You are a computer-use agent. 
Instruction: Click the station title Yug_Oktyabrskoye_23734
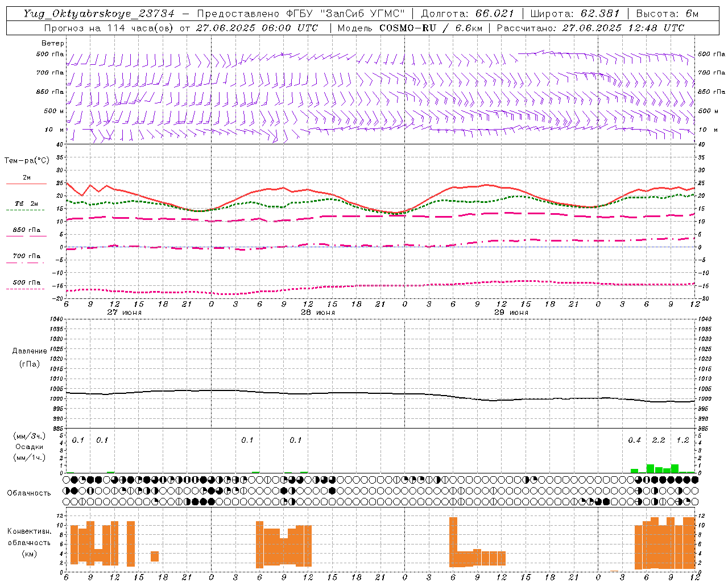click(x=99, y=14)
